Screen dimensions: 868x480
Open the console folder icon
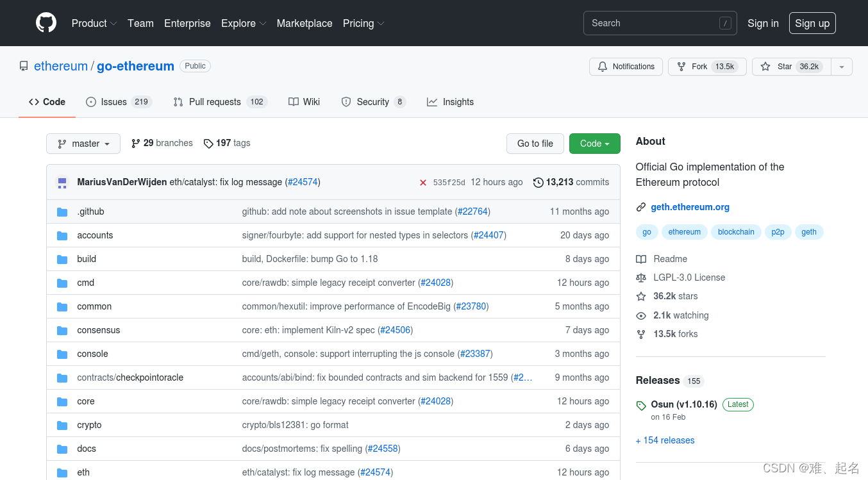pos(62,354)
